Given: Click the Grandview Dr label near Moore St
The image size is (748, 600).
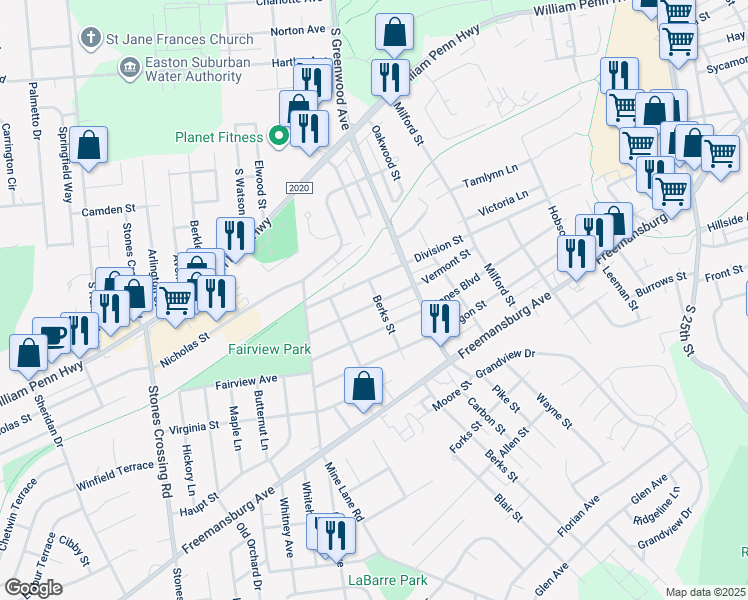Looking at the screenshot, I should 505,363.
